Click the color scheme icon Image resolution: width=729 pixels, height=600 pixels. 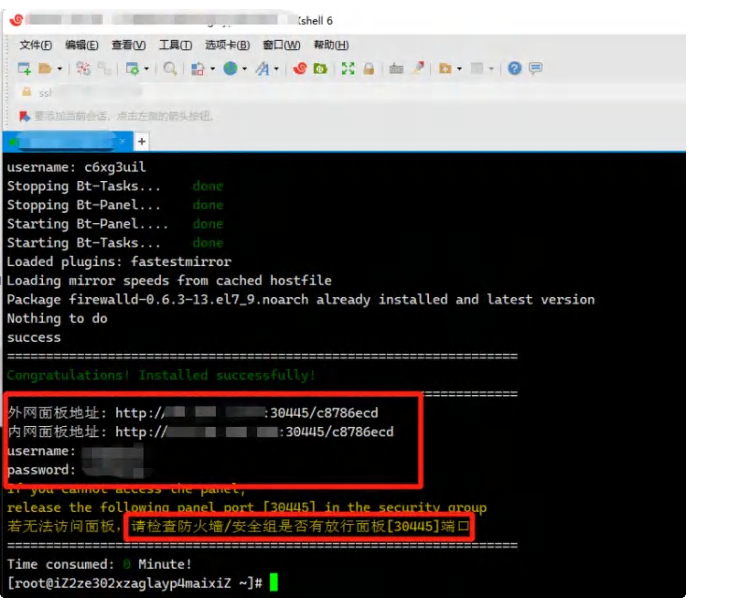tap(198, 69)
